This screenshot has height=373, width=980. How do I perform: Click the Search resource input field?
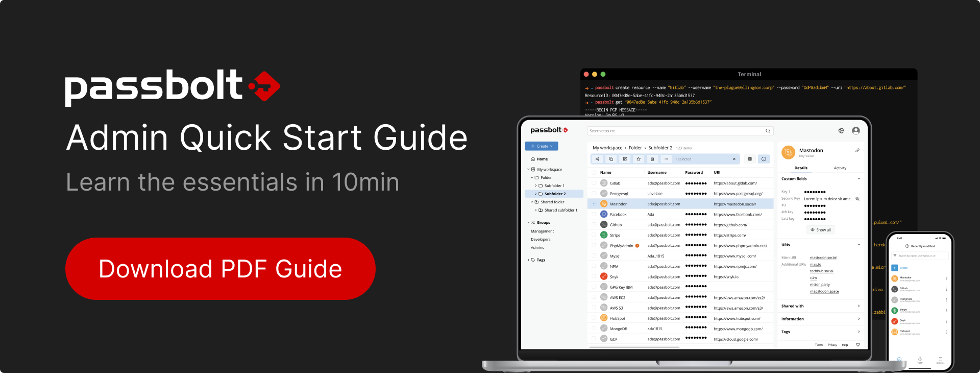[x=680, y=131]
